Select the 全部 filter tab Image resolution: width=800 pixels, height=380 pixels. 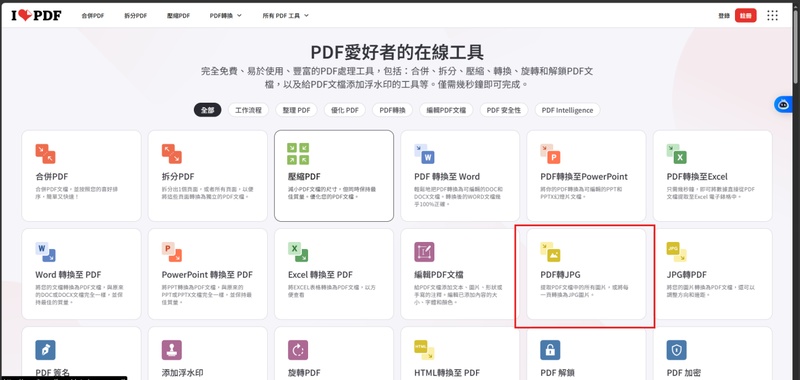tap(207, 110)
